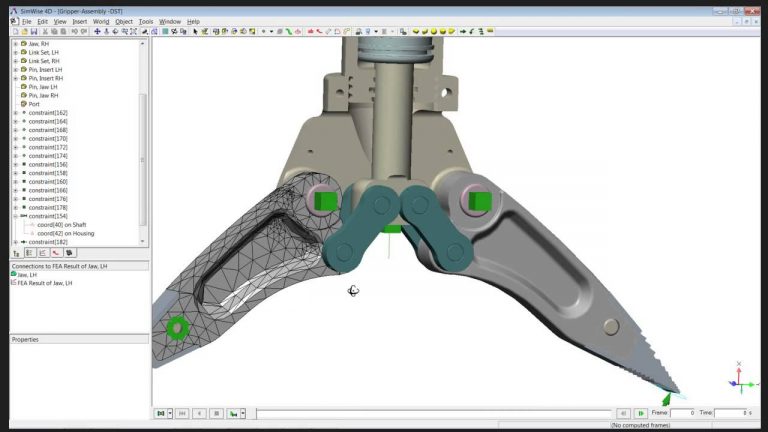768x432 pixels.
Task: Click the stop playback button
Action: (216, 413)
